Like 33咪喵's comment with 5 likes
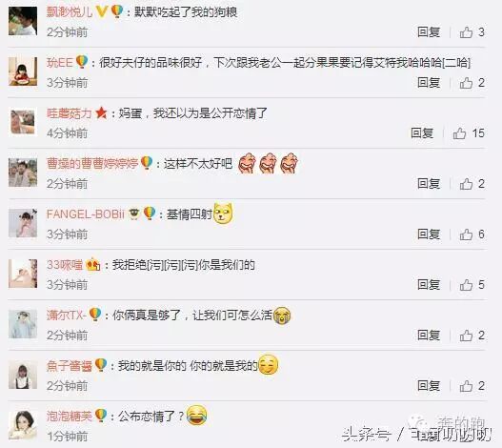This screenshot has height=448, width=502. pos(466,285)
